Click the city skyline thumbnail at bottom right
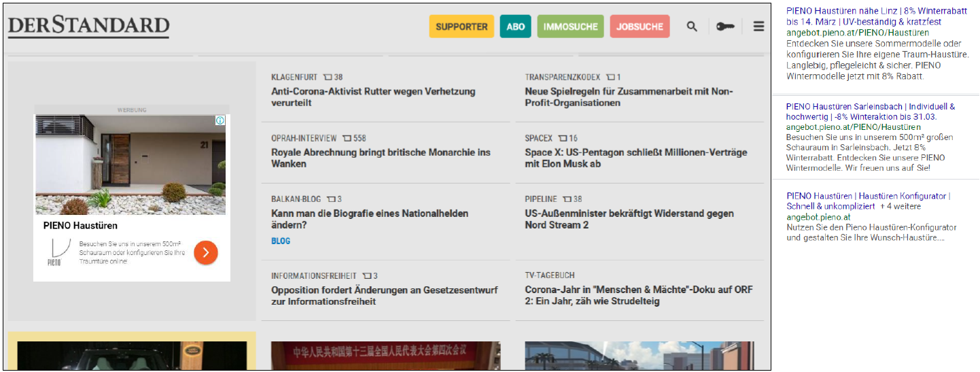Viewport: 980px width, 372px height. (x=640, y=356)
